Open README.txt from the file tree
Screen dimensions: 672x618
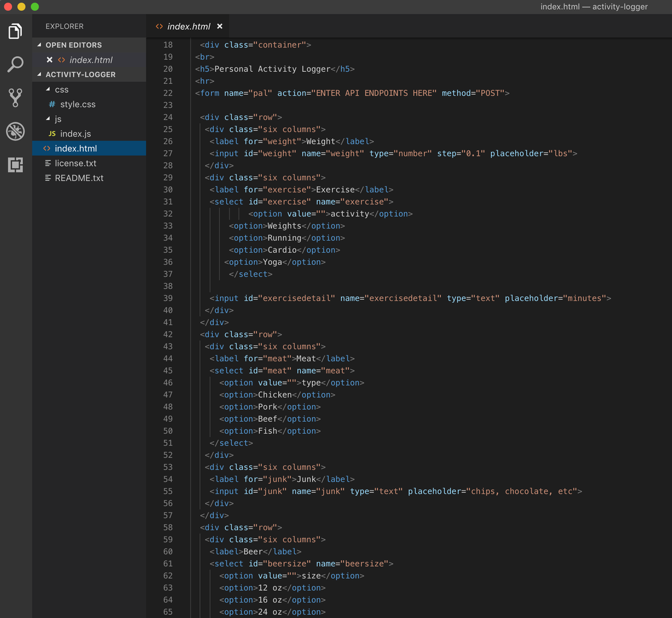click(79, 178)
